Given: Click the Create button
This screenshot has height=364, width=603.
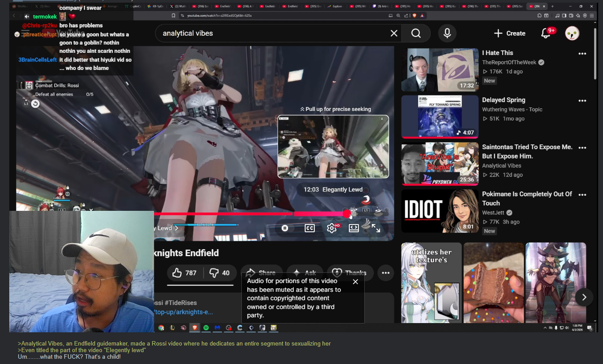Looking at the screenshot, I should click(x=510, y=33).
